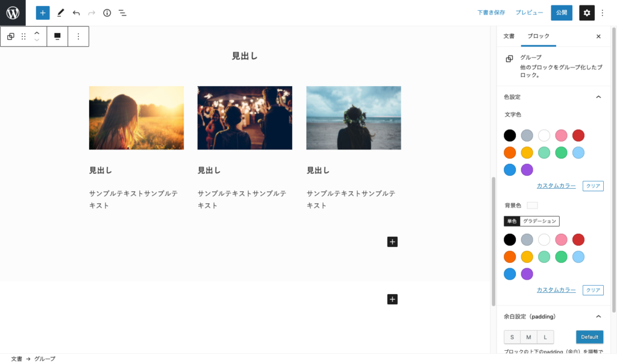Undo the last change
The height and width of the screenshot is (364, 617).
76,13
